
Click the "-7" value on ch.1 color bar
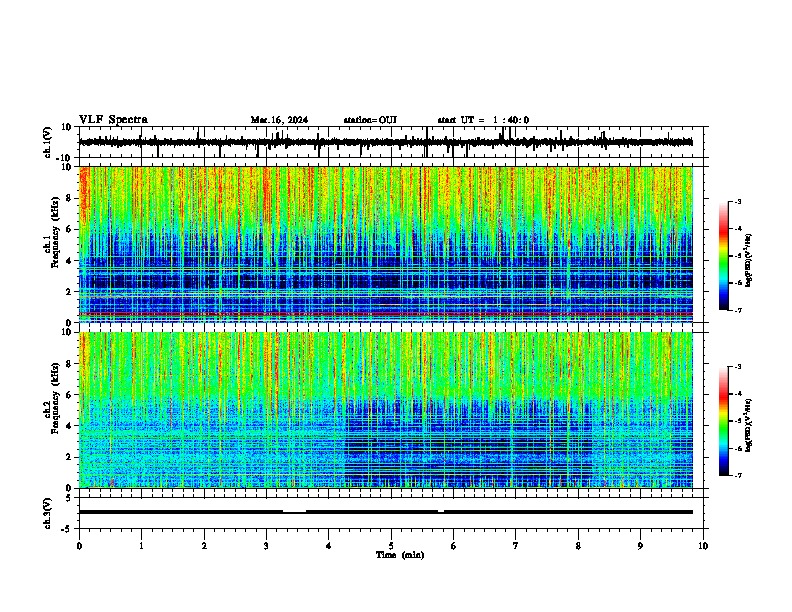pos(737,310)
